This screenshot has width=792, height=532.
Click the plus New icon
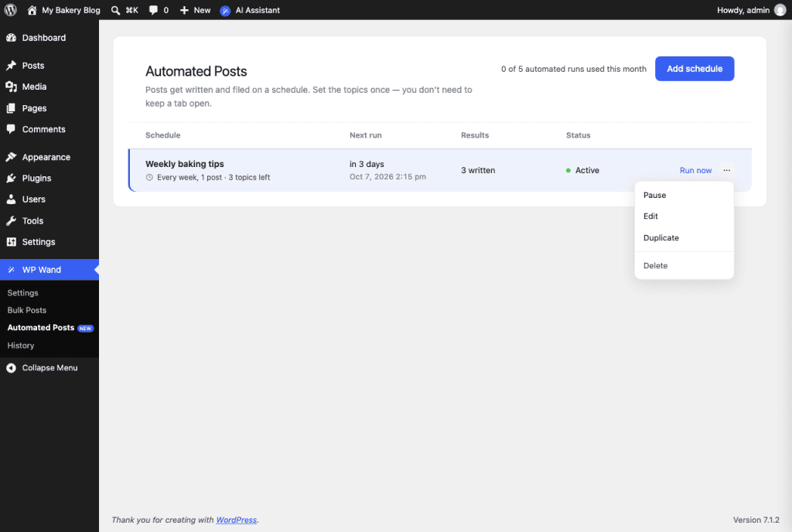[x=184, y=10]
